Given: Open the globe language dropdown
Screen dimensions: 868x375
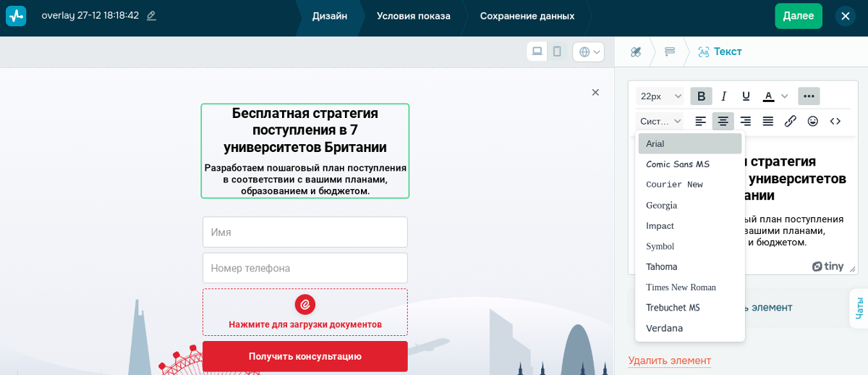Looking at the screenshot, I should tap(589, 51).
